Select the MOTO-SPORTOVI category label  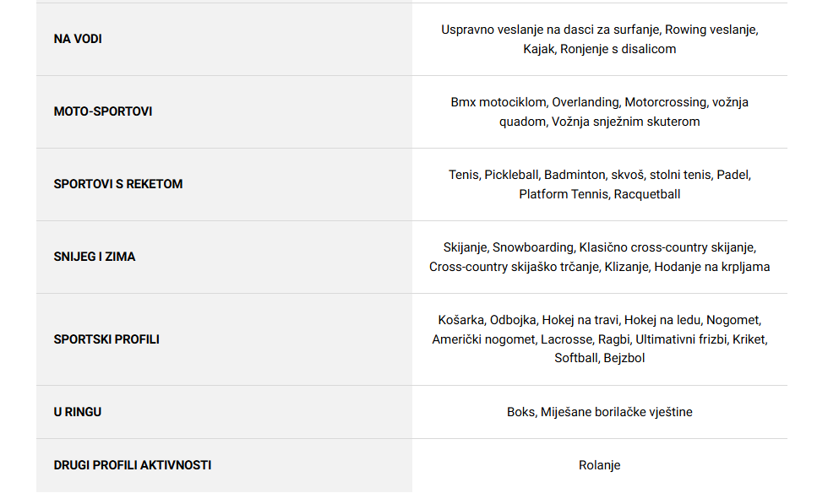click(103, 111)
